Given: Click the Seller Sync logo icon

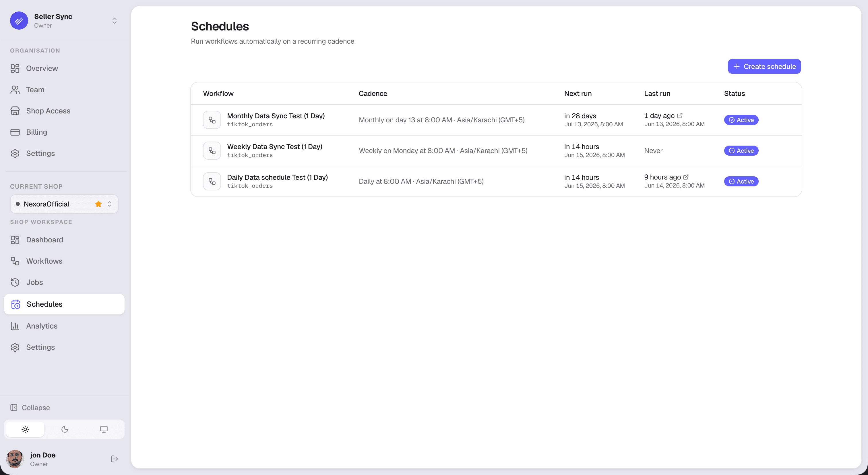Looking at the screenshot, I should pos(19,21).
